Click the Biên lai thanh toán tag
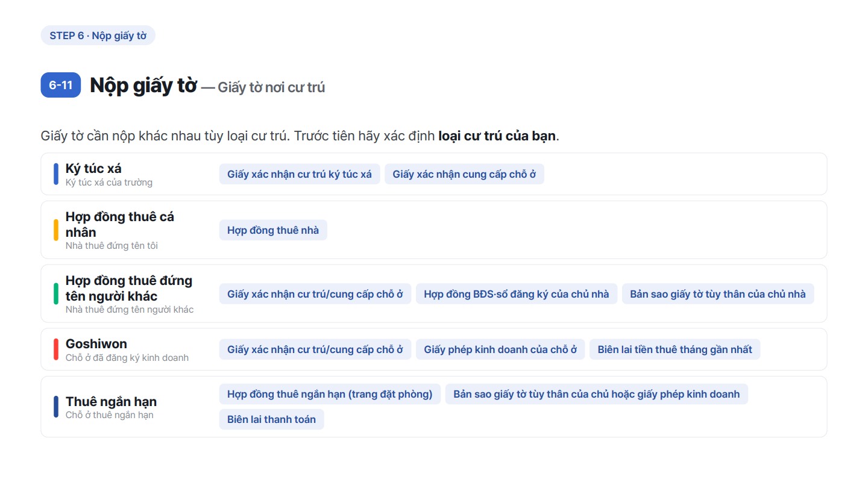The height and width of the screenshot is (488, 868). click(x=271, y=419)
